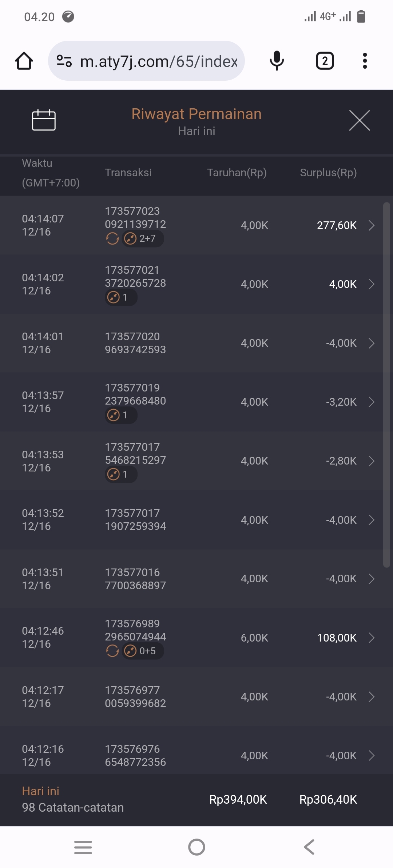The height and width of the screenshot is (868, 393).
Task: Tap the 0+5 badge on 04:12:46 transaction
Action: pyautogui.click(x=143, y=651)
